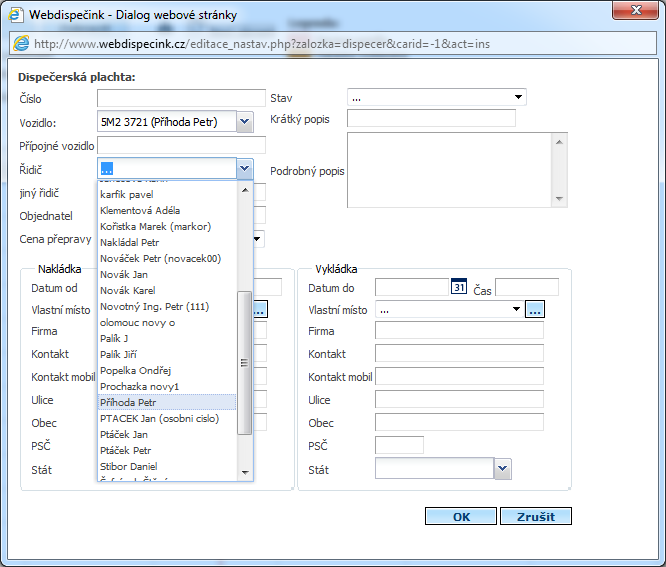Click into the Podrobný popis textarea
The width and height of the screenshot is (666, 567).
[x=449, y=170]
